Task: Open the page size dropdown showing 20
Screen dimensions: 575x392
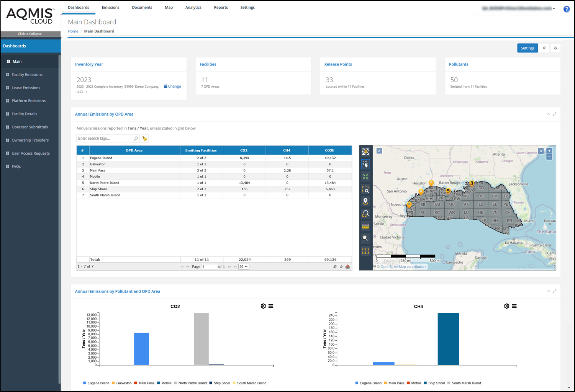Action: pos(243,266)
